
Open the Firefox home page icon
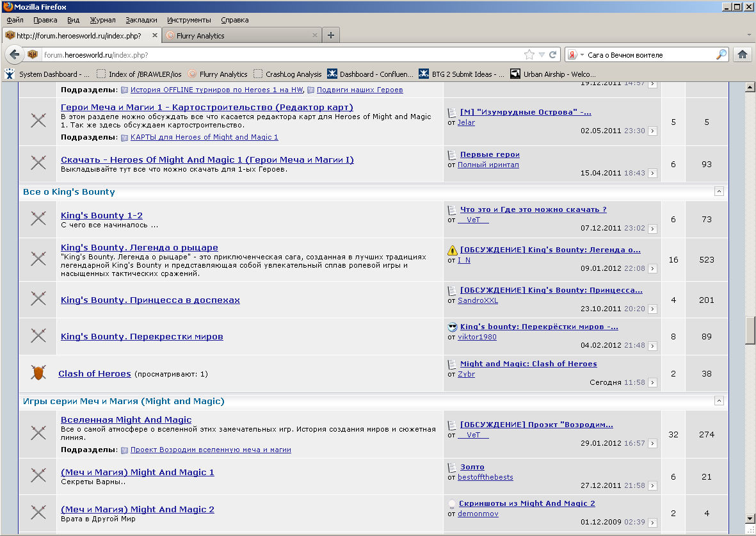[743, 54]
